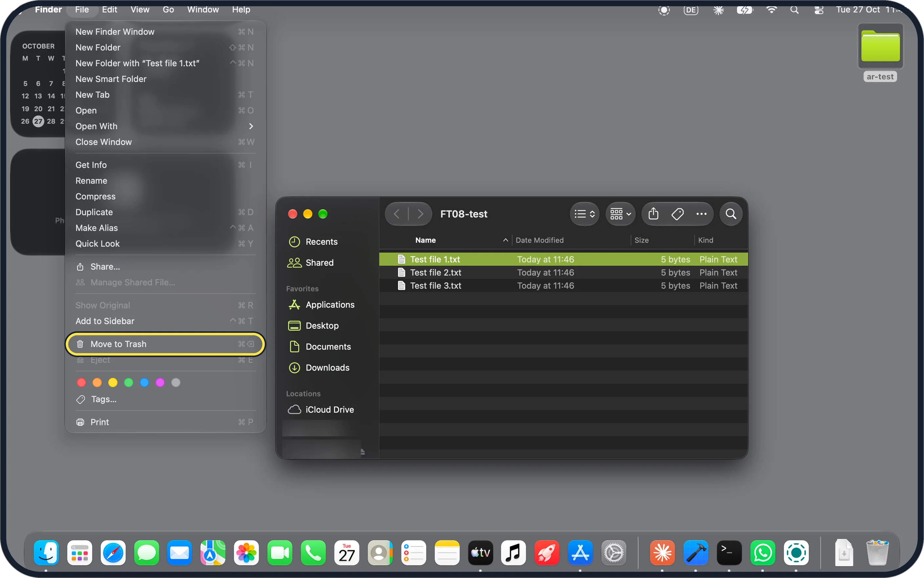
Task: Open Finder from the Dock
Action: [46, 553]
